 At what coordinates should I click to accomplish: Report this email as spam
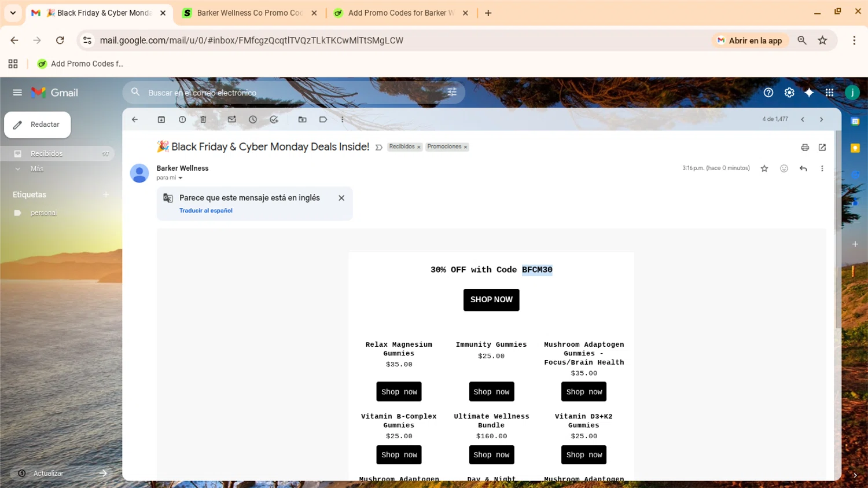182,119
